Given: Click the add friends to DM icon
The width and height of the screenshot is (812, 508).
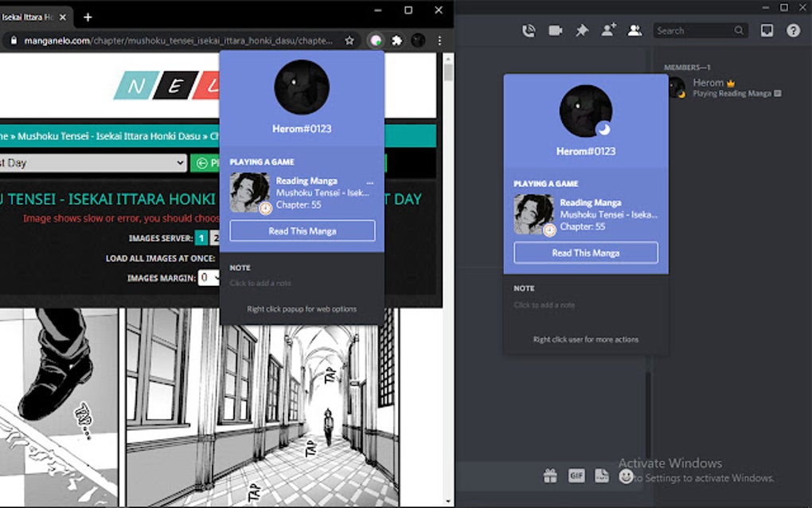Looking at the screenshot, I should (608, 30).
